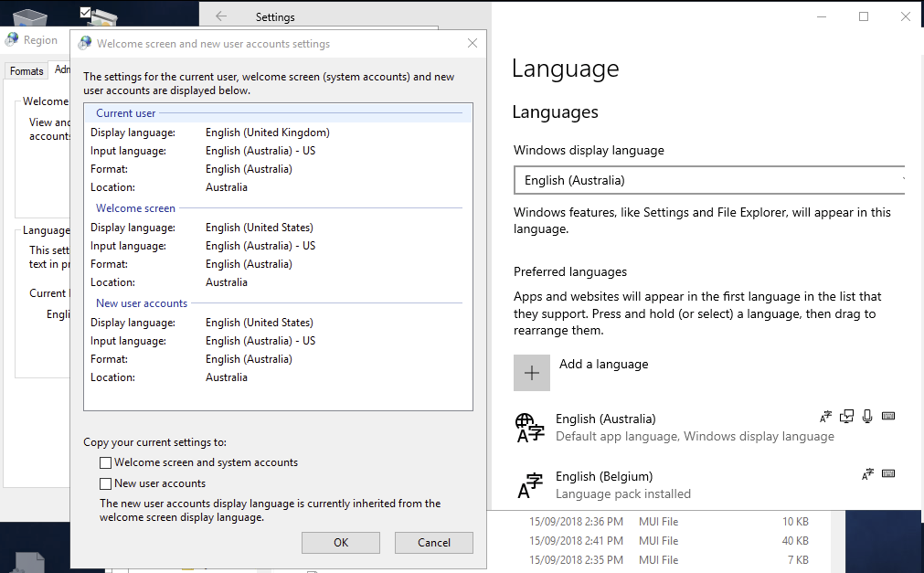Click the Add a language label
This screenshot has height=573, width=924.
click(603, 365)
